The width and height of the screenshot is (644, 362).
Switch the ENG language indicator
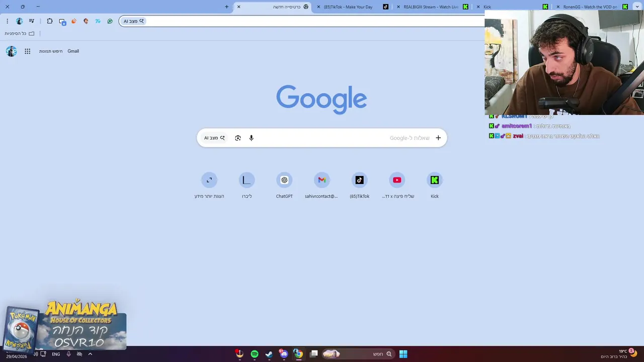[56, 354]
